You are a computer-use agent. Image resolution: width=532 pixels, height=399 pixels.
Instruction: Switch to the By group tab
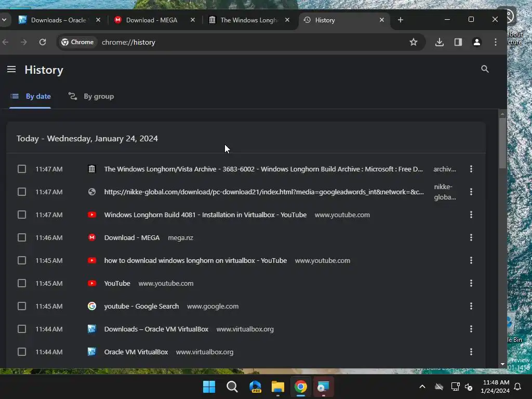[91, 96]
